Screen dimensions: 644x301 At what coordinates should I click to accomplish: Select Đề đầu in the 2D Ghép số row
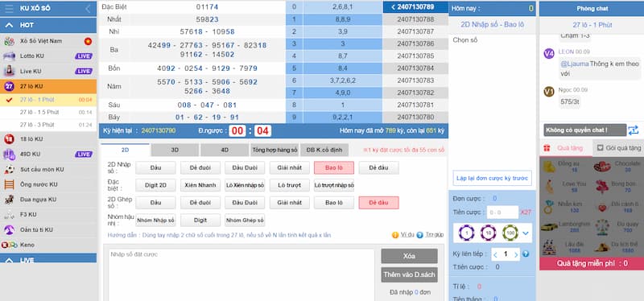point(378,203)
